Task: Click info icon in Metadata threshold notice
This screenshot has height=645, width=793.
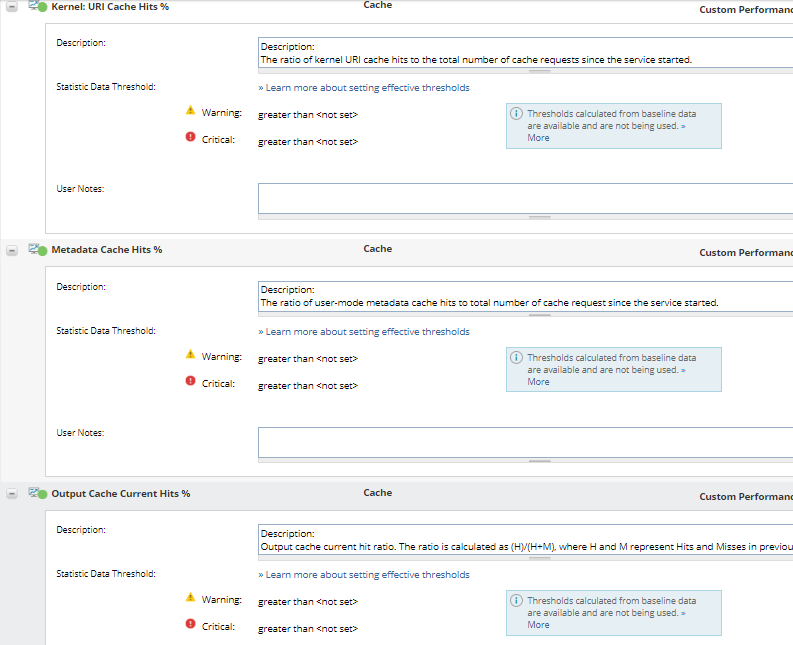Action: pyautogui.click(x=516, y=357)
